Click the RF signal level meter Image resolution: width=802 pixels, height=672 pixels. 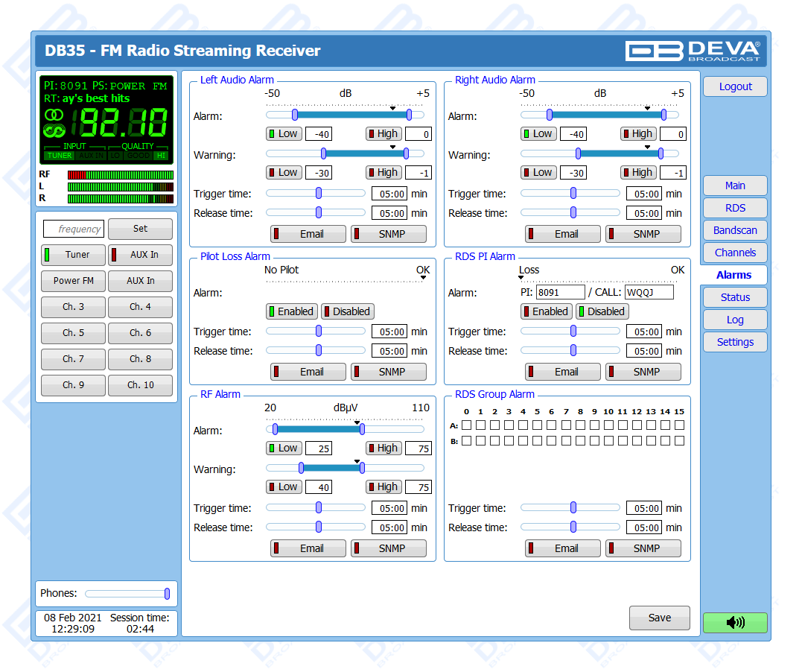tap(120, 174)
